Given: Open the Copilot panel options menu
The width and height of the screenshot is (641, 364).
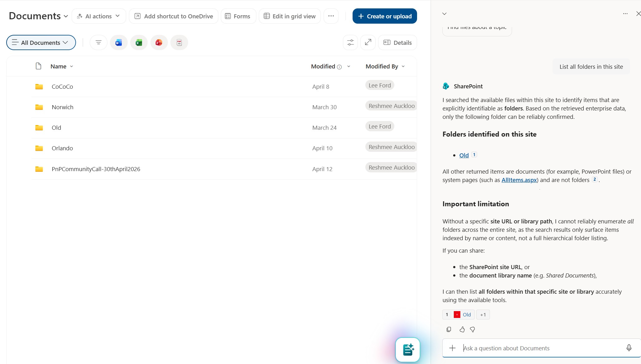Looking at the screenshot, I should pos(625,13).
